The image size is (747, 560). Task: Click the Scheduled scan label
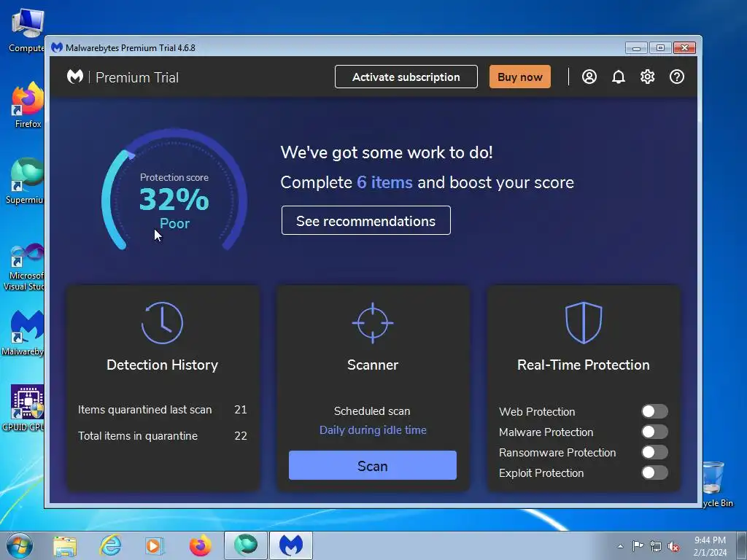pyautogui.click(x=372, y=411)
